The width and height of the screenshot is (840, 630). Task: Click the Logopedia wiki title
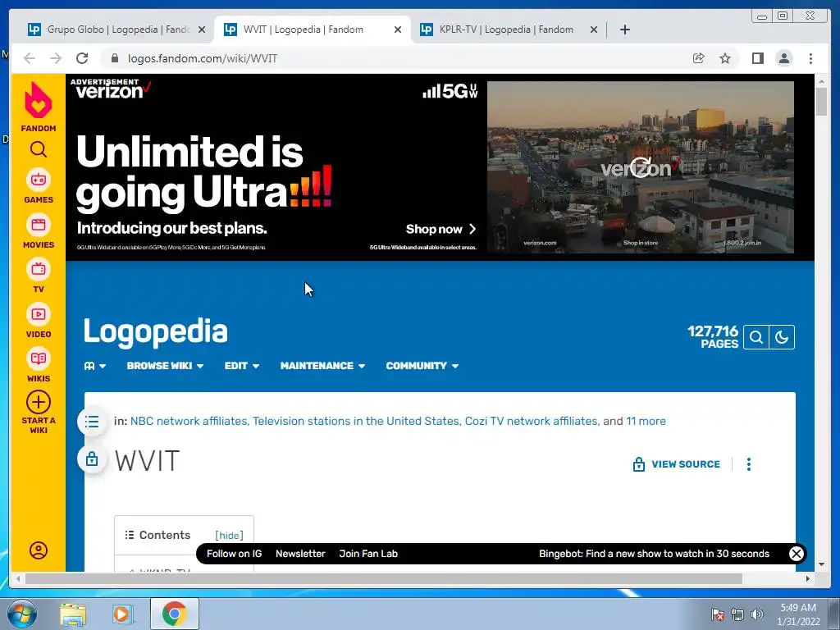coord(155,331)
